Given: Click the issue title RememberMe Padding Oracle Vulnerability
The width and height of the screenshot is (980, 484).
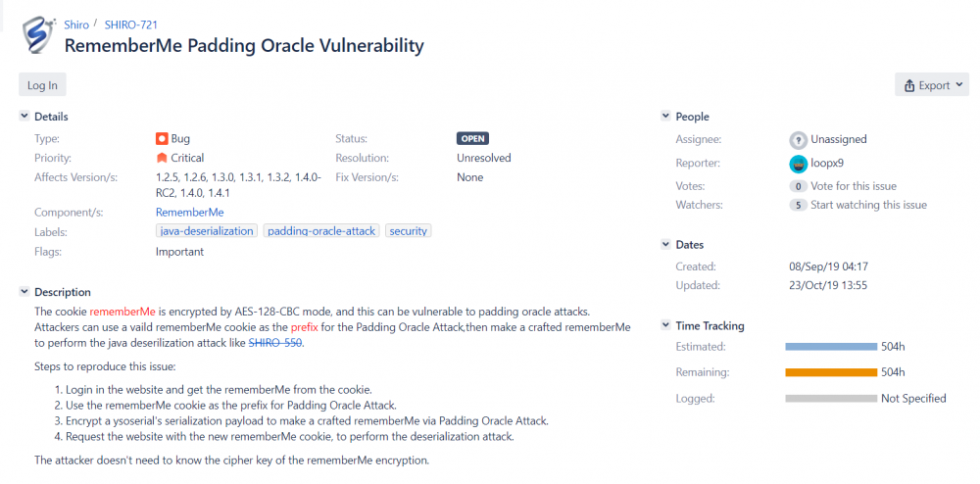Looking at the screenshot, I should coord(244,46).
